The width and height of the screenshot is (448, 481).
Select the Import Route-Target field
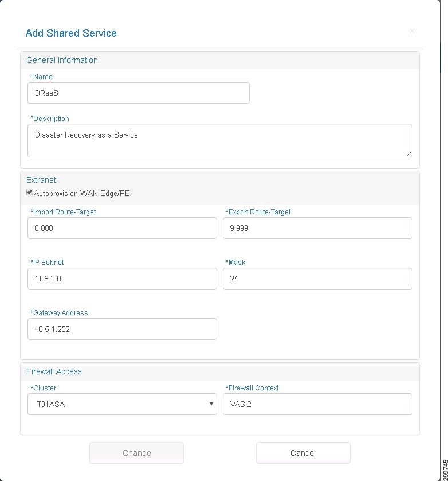click(122, 228)
